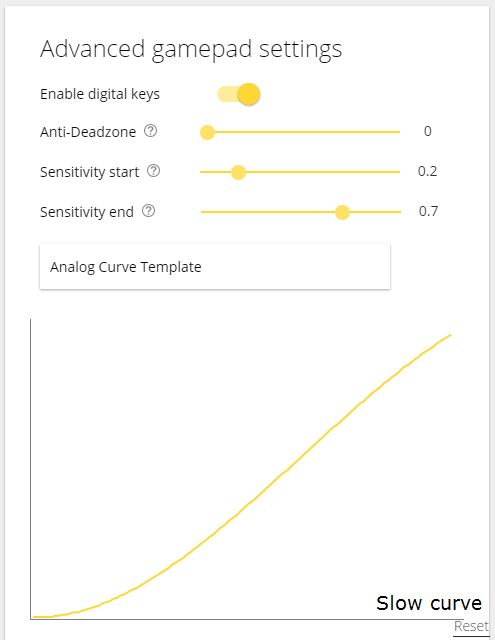495x640 pixels.
Task: Click the Sensitivity start help icon
Action: pos(153,171)
